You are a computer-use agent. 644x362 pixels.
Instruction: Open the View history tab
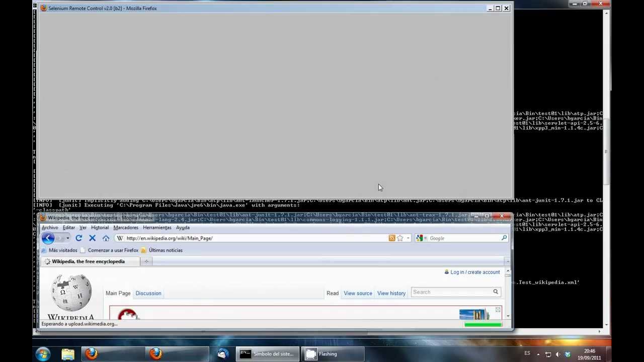tap(391, 293)
